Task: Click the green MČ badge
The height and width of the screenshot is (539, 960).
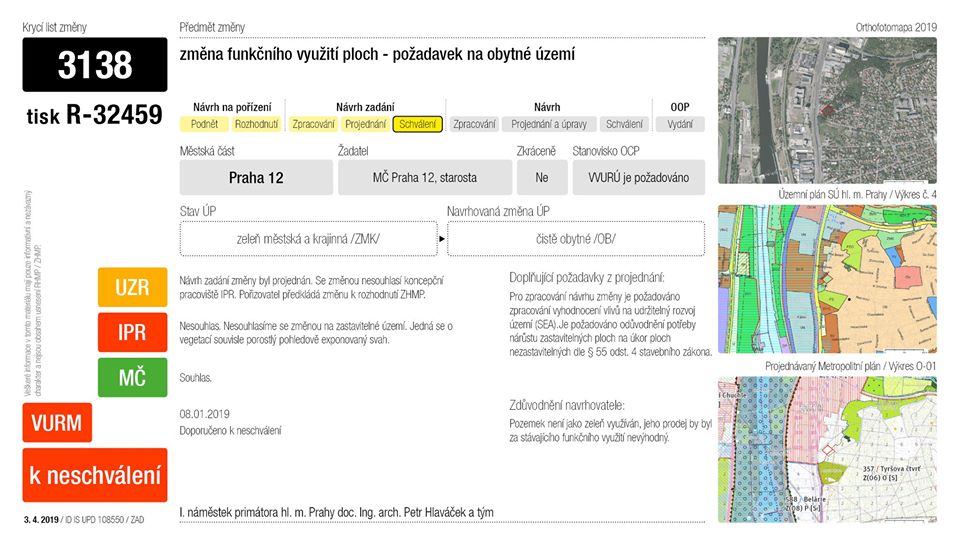Action: [x=132, y=378]
